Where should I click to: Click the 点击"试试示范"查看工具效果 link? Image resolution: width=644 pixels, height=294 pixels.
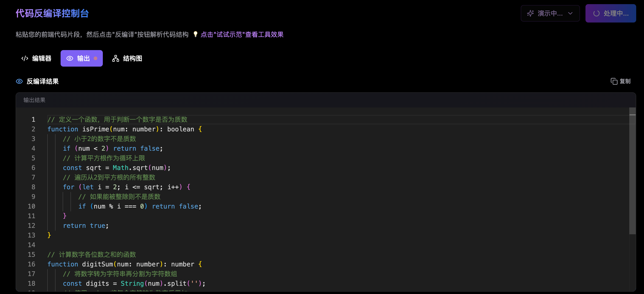tap(242, 34)
